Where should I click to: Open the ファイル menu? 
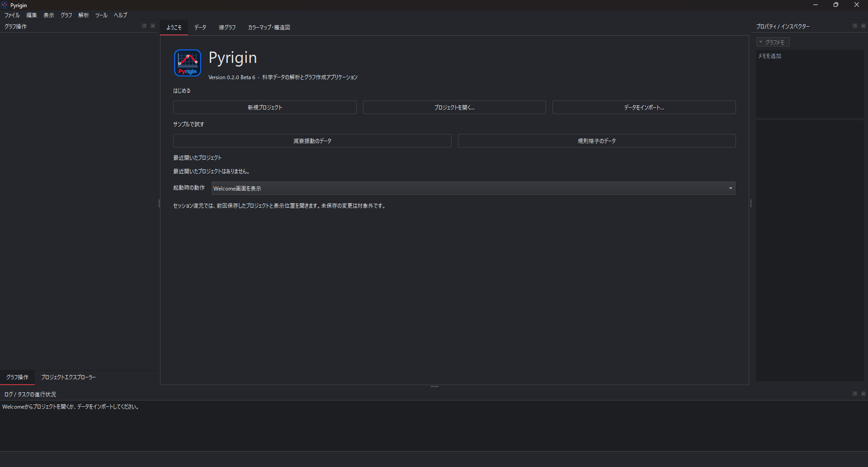(x=12, y=15)
